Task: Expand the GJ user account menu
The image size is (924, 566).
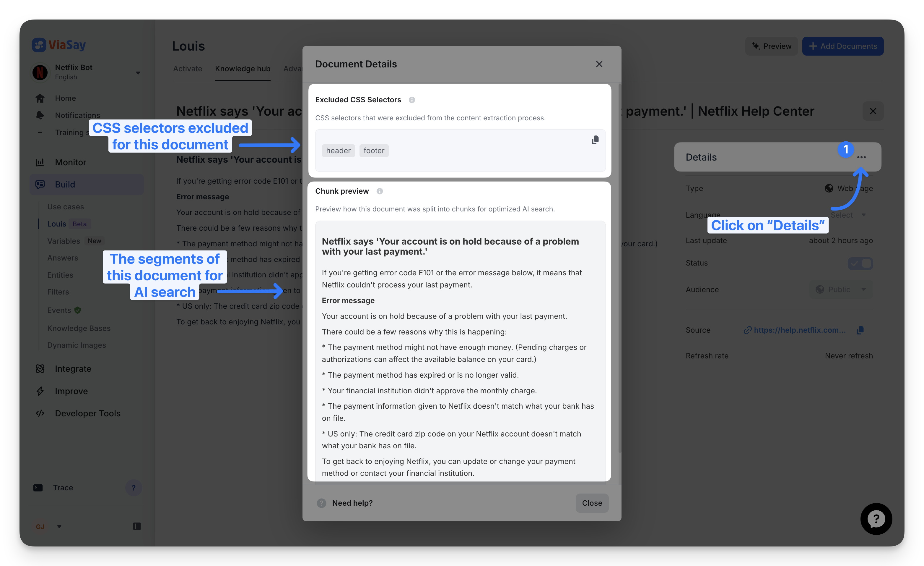Action: [59, 527]
